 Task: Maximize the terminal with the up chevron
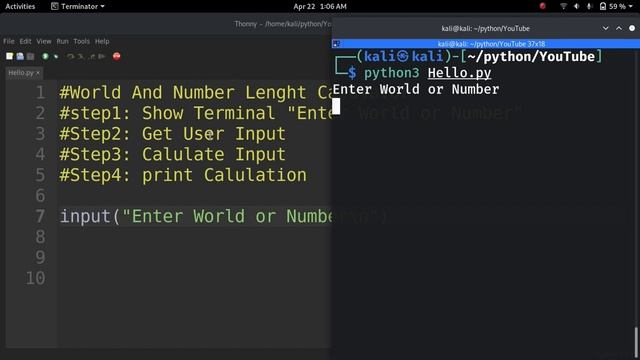pyautogui.click(x=619, y=28)
